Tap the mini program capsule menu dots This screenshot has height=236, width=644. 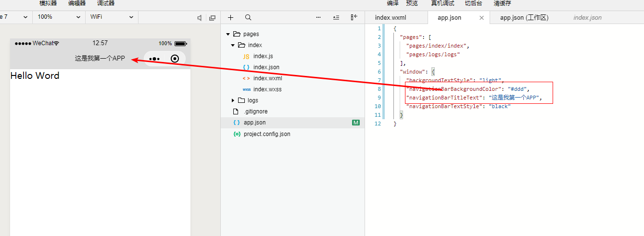pos(154,59)
